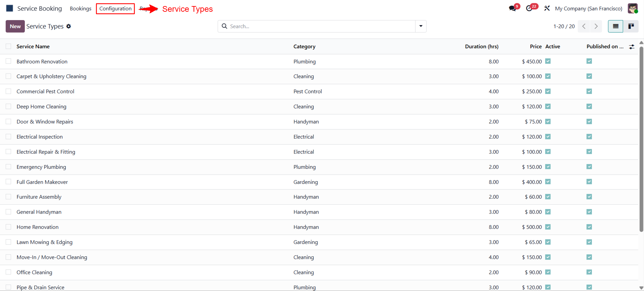Open the Service Types gear actions menu

tap(69, 26)
